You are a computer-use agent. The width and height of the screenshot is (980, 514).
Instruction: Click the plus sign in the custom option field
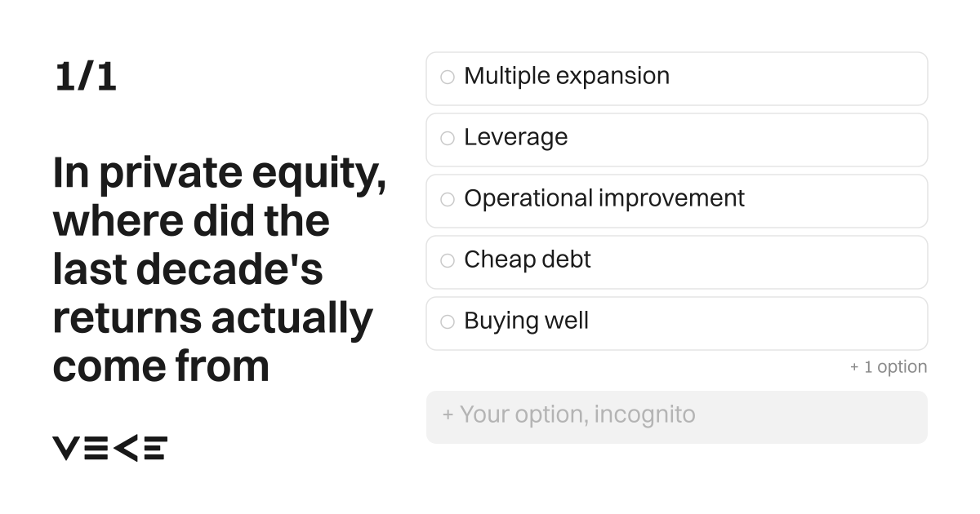pyautogui.click(x=448, y=415)
